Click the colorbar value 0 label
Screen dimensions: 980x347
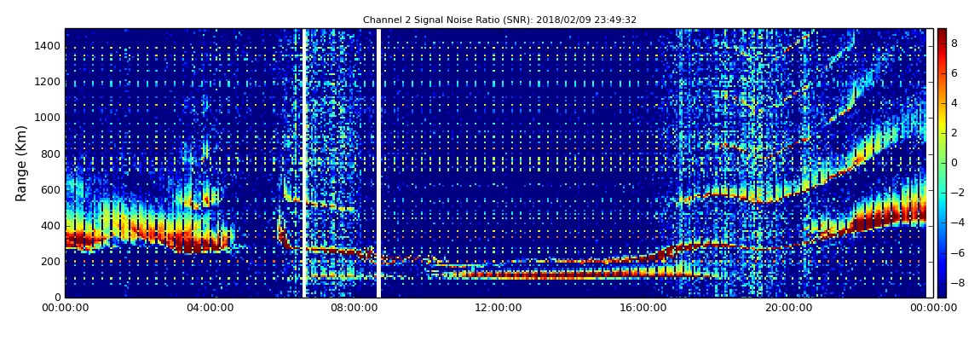(954, 163)
